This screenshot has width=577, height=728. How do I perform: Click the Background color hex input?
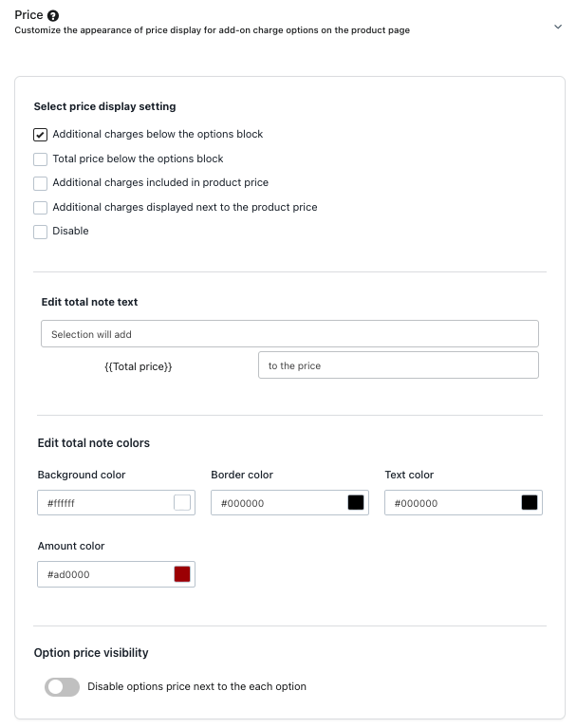pyautogui.click(x=104, y=503)
